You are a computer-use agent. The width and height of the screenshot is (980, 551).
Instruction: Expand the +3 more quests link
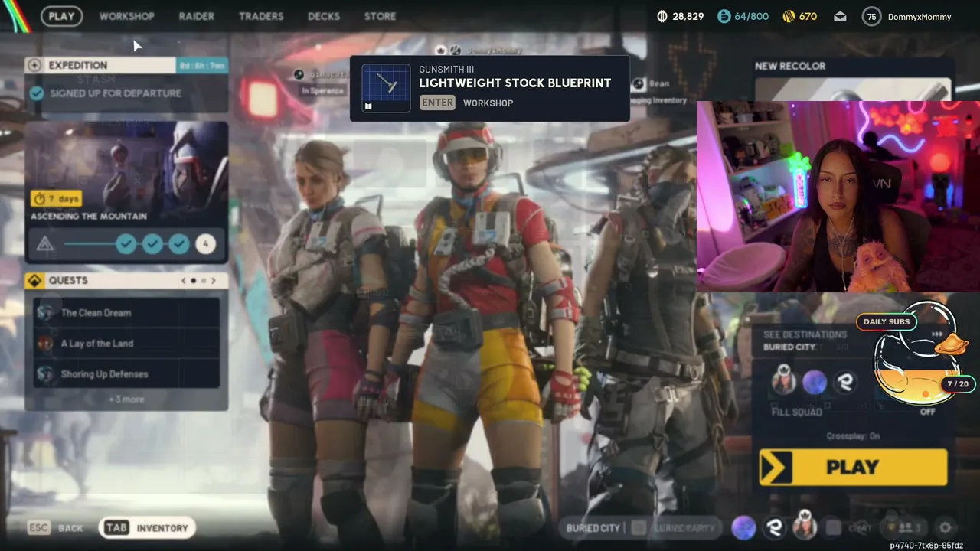[x=126, y=399]
